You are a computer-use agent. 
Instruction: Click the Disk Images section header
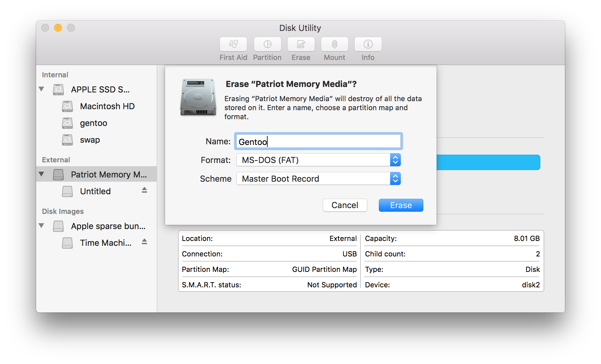tap(63, 211)
